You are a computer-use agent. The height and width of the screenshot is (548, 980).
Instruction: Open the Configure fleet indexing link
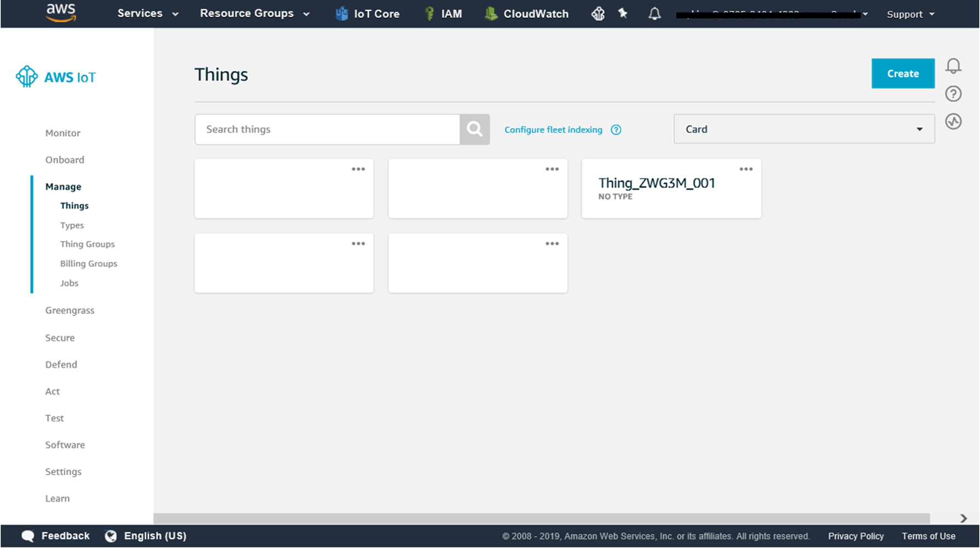[553, 130]
